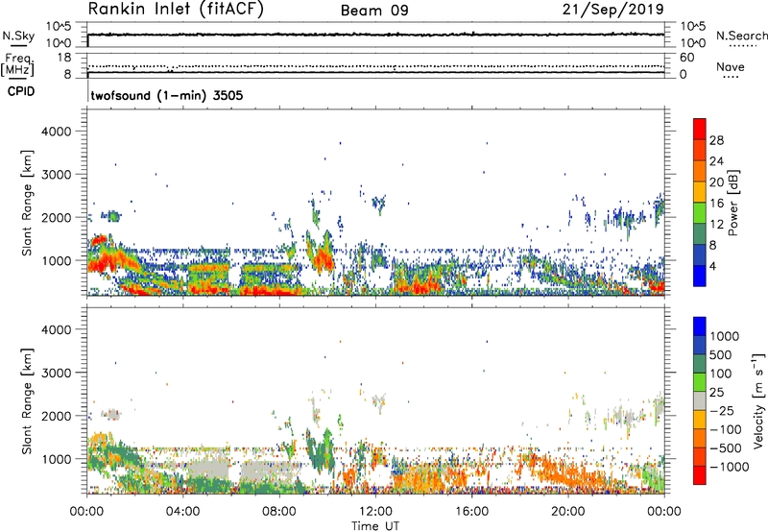This screenshot has width=768, height=532.
Task: Click the 'Freq. [MHz]' axis label
Action: click(17, 65)
